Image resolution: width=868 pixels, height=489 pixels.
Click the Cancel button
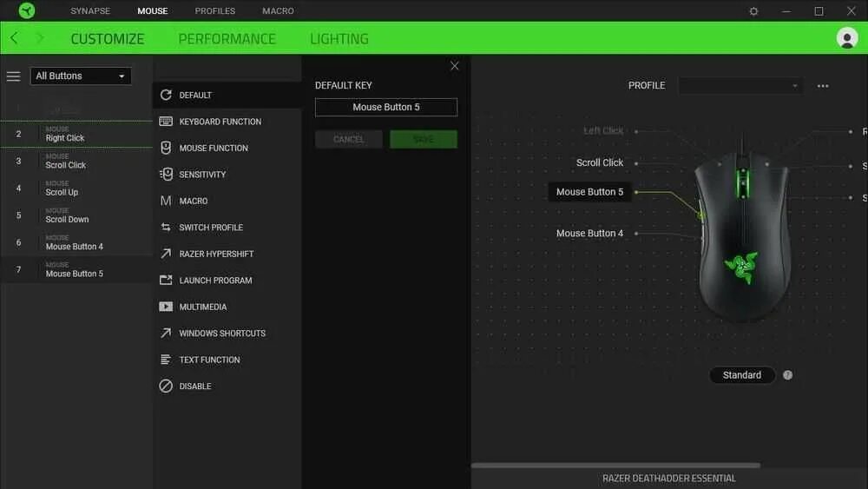(349, 139)
